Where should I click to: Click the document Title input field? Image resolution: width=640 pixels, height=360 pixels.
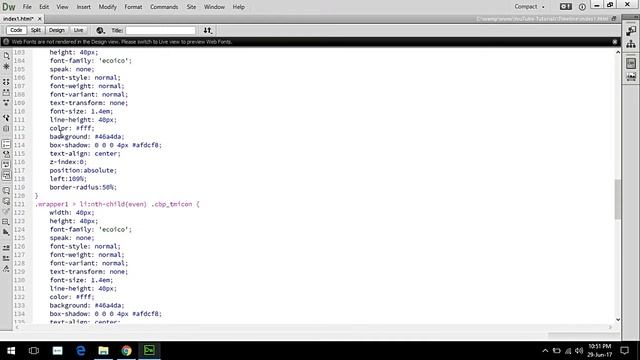160,31
